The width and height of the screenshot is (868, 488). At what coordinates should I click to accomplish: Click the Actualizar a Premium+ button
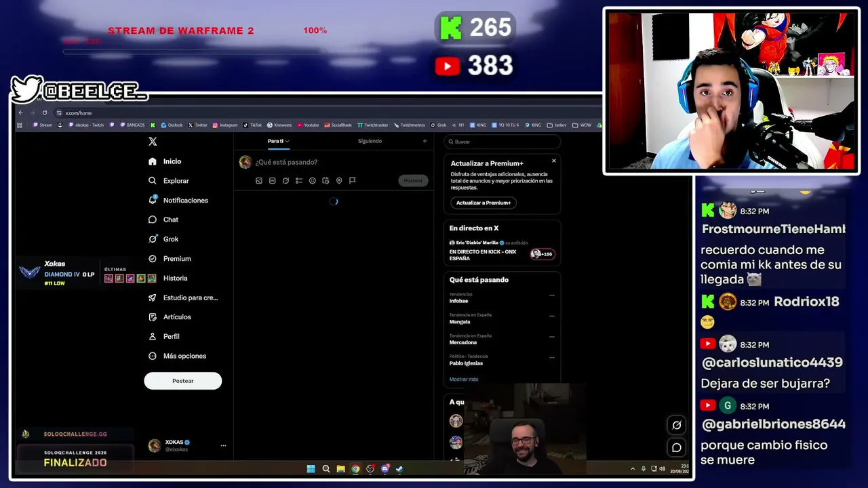click(484, 203)
